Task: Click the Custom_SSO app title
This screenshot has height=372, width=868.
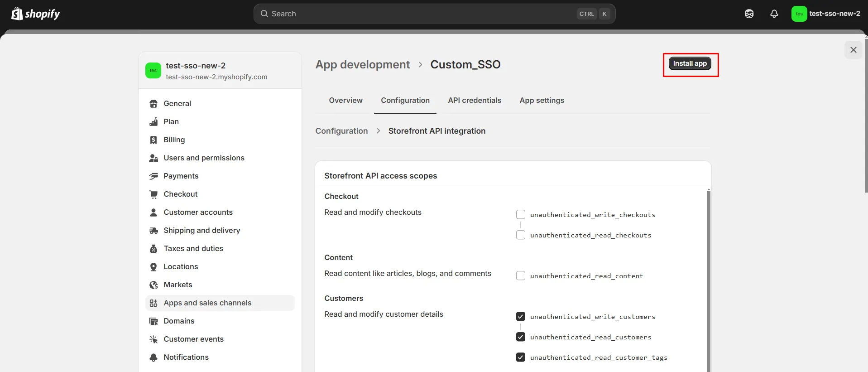Action: tap(465, 64)
